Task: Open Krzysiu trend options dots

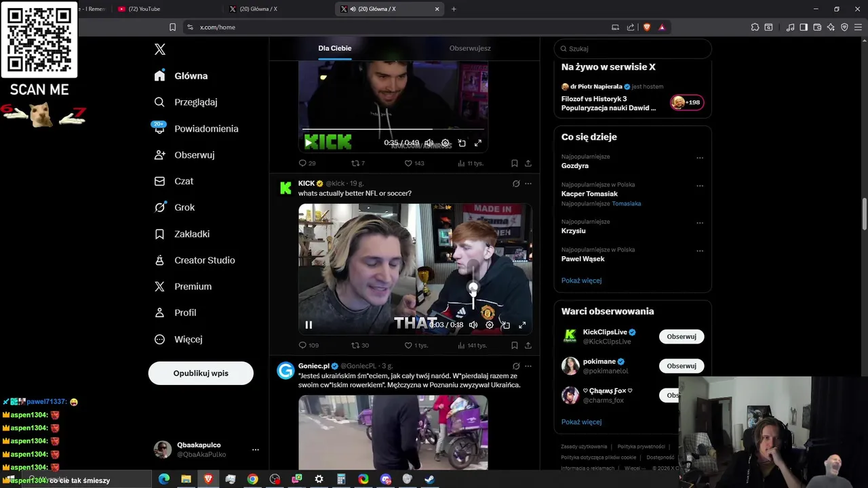Action: point(700,223)
